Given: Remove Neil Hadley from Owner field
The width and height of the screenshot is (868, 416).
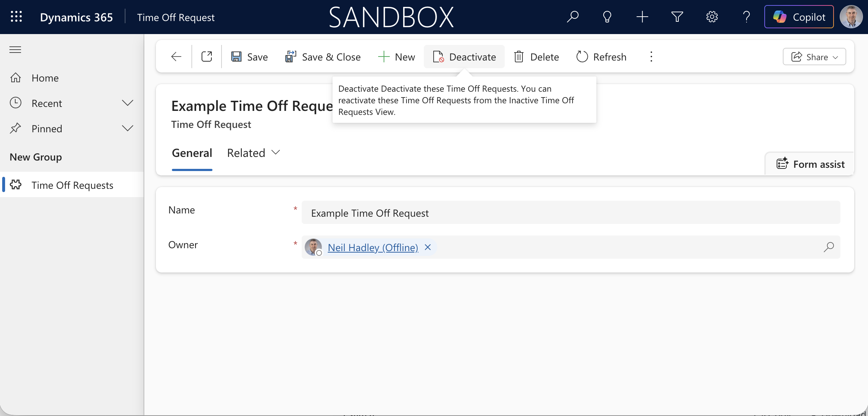Looking at the screenshot, I should pyautogui.click(x=428, y=247).
